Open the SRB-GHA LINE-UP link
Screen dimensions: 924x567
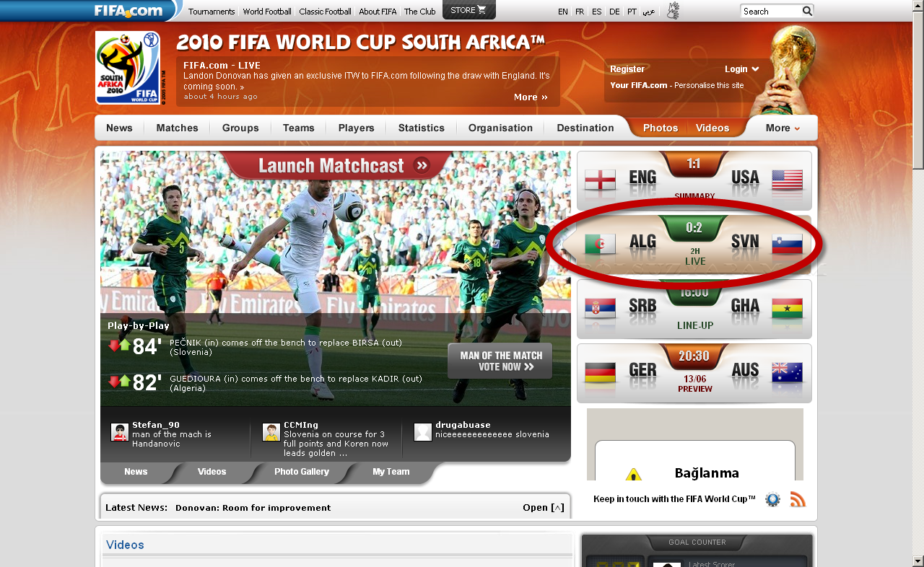[x=695, y=325]
